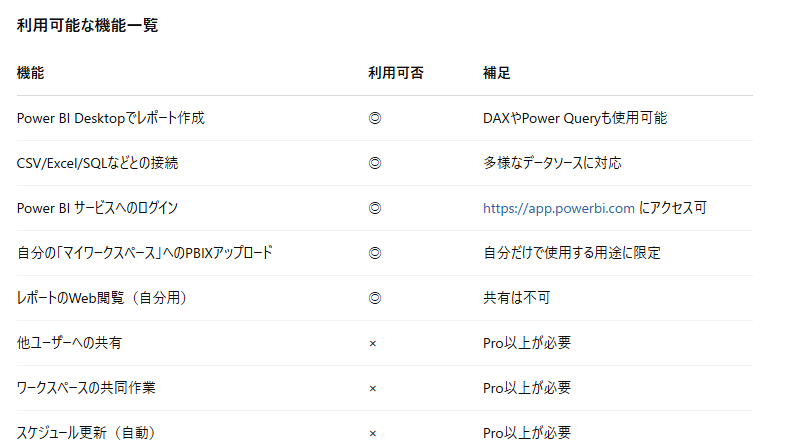Select text 自分だけで使用する用途に限定
The height and width of the screenshot is (448, 808).
(x=572, y=253)
